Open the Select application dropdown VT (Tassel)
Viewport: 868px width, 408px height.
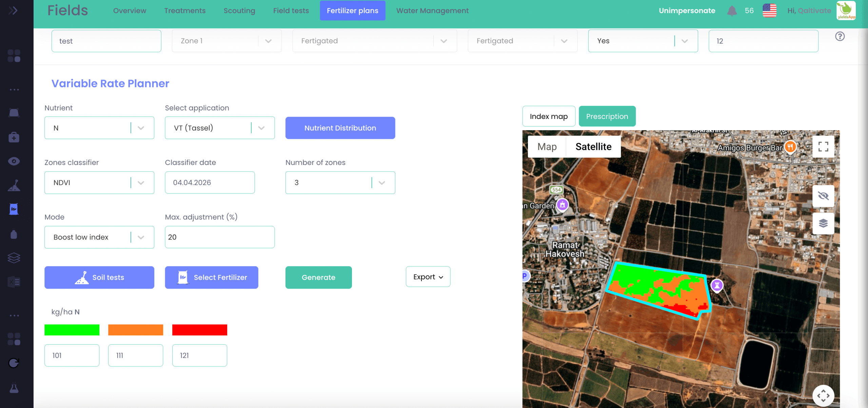click(220, 128)
